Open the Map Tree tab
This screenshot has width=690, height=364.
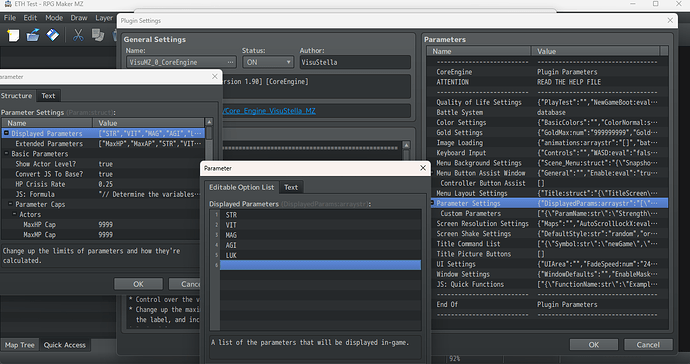[19, 345]
